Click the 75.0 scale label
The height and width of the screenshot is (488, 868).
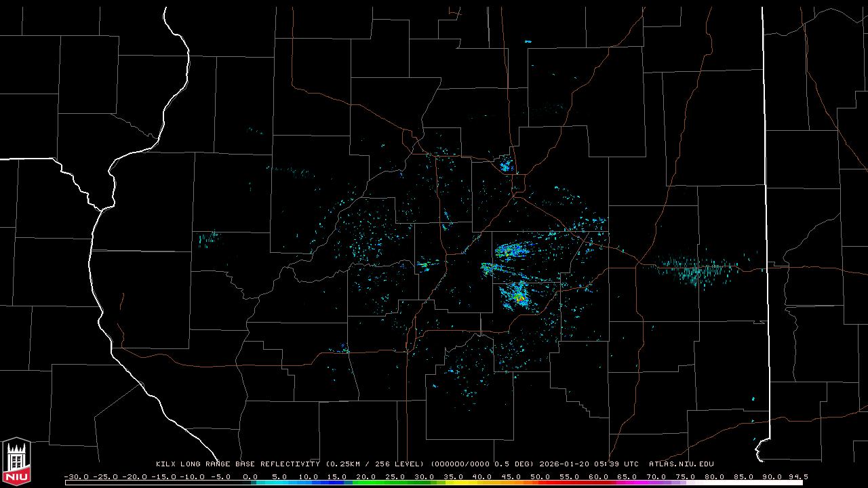[686, 477]
